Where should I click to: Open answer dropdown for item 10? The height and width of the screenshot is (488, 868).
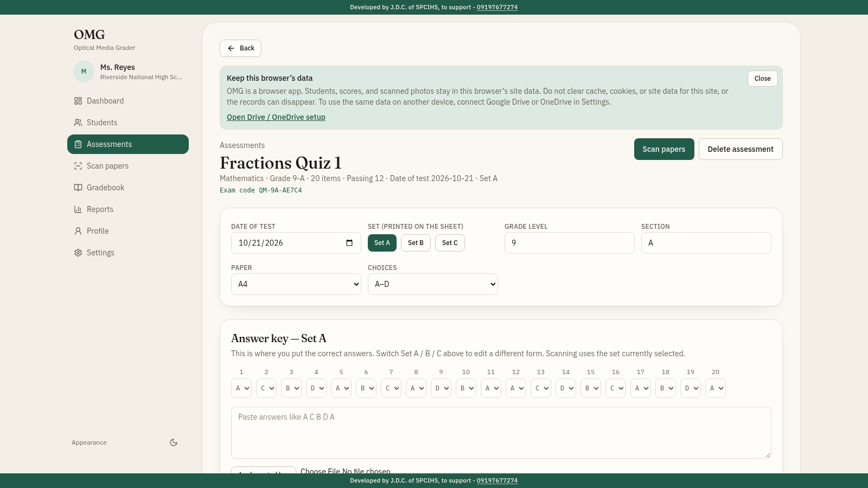(466, 388)
